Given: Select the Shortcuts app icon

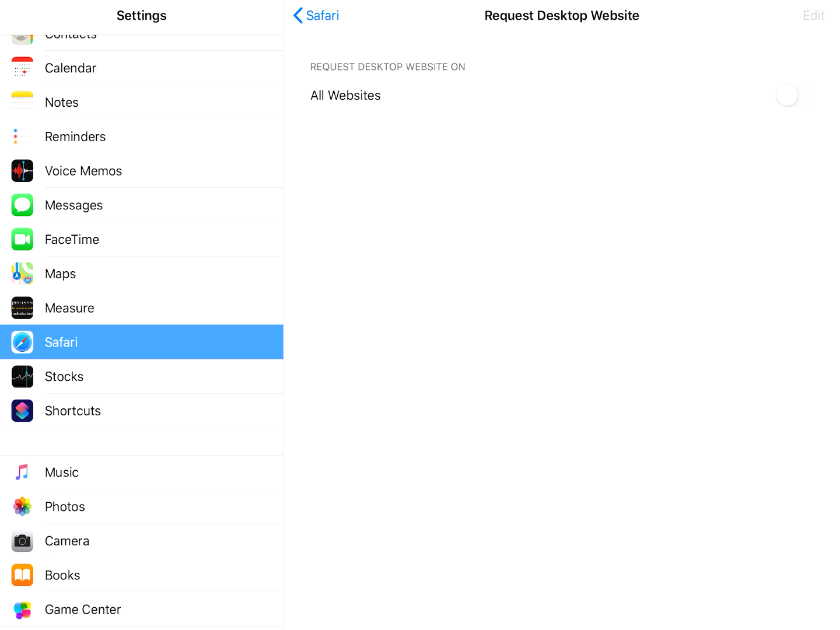Looking at the screenshot, I should [22, 411].
